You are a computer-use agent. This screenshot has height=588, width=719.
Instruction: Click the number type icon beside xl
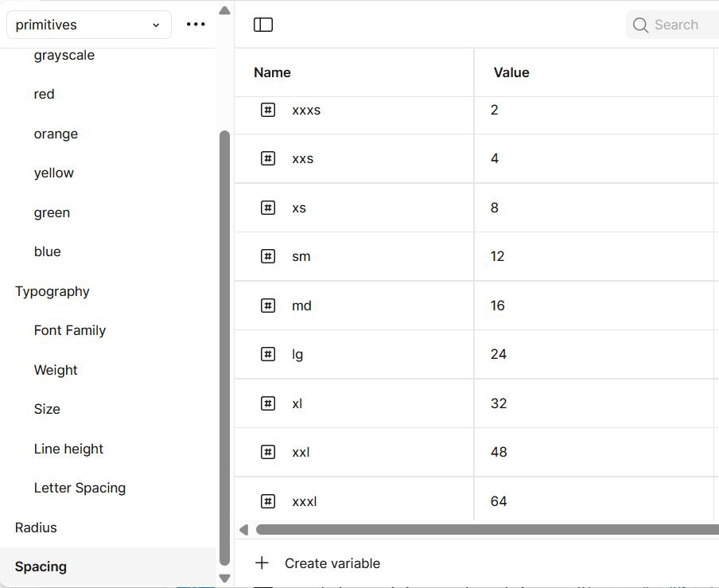tap(268, 403)
